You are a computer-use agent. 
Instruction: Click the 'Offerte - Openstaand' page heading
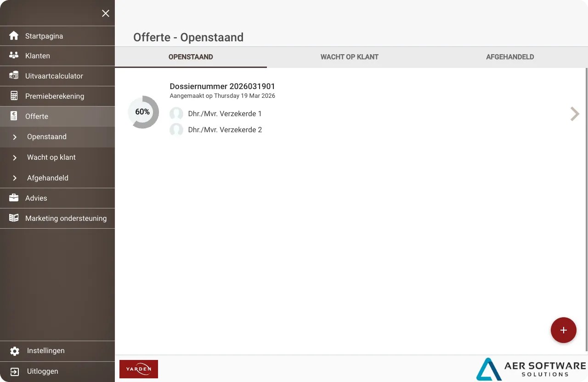coord(188,37)
